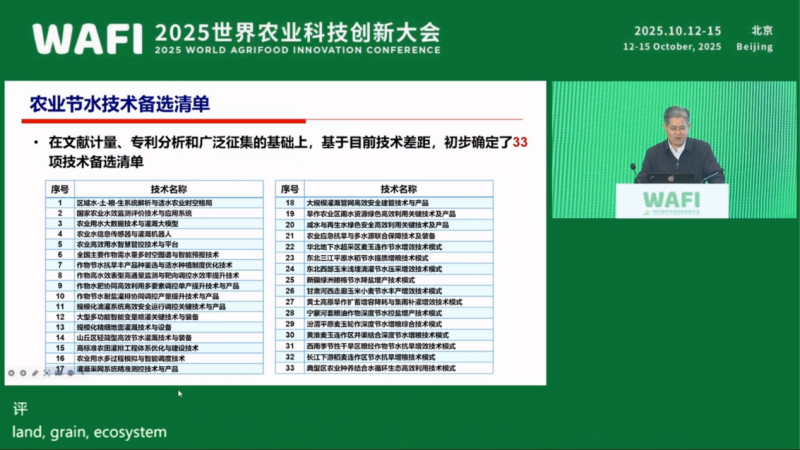
Task: Click the slide title 农业节水技术备选清单
Action: [x=118, y=104]
